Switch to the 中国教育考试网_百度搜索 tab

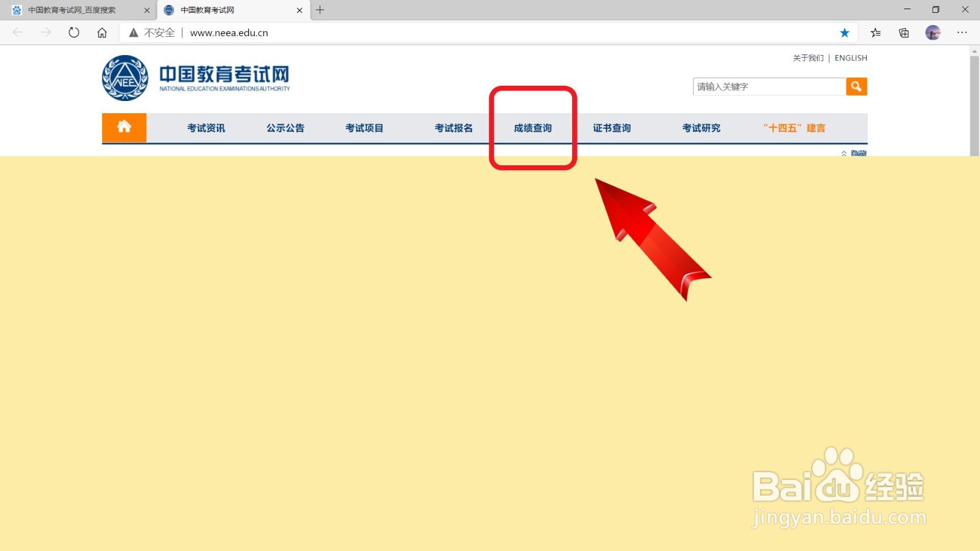point(73,10)
